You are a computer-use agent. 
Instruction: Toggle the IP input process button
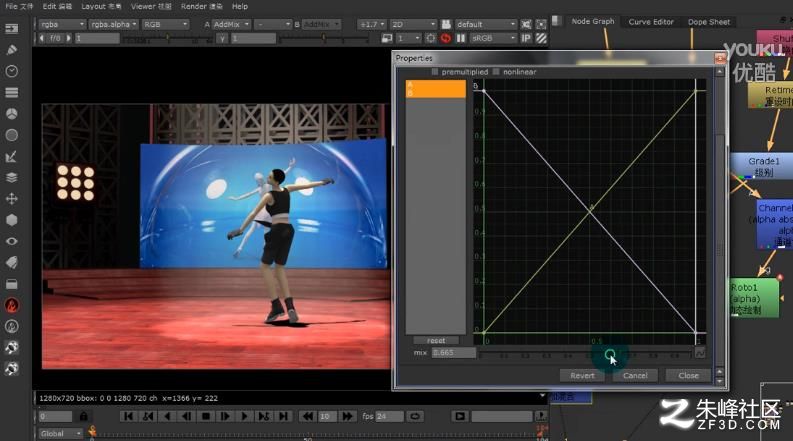point(526,38)
